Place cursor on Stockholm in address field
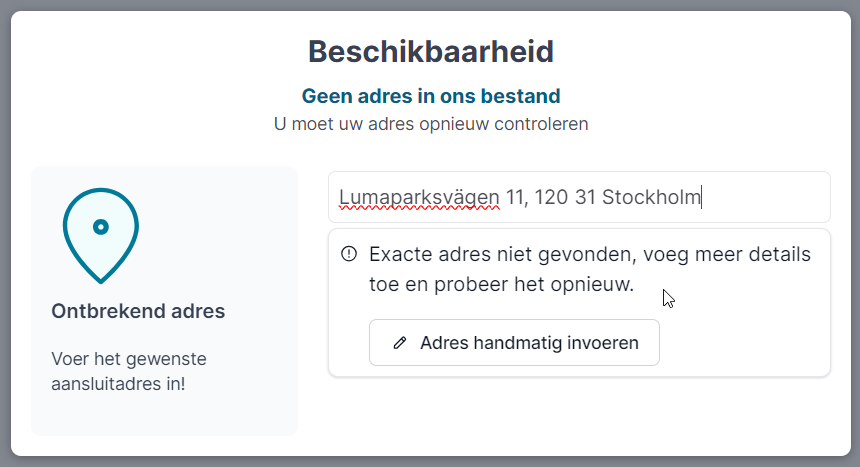This screenshot has width=860, height=467. 651,197
